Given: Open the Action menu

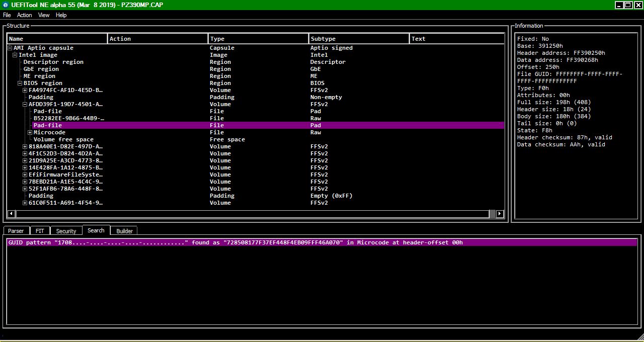Looking at the screenshot, I should (24, 15).
